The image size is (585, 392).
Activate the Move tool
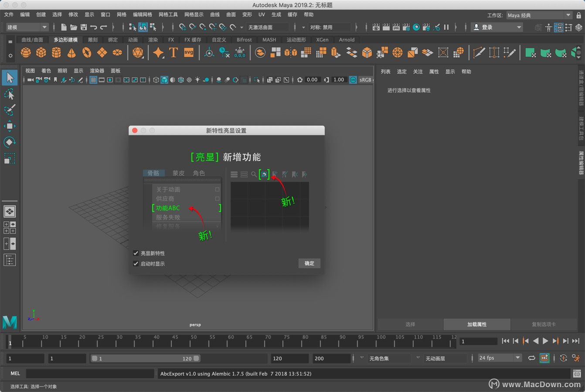click(10, 126)
